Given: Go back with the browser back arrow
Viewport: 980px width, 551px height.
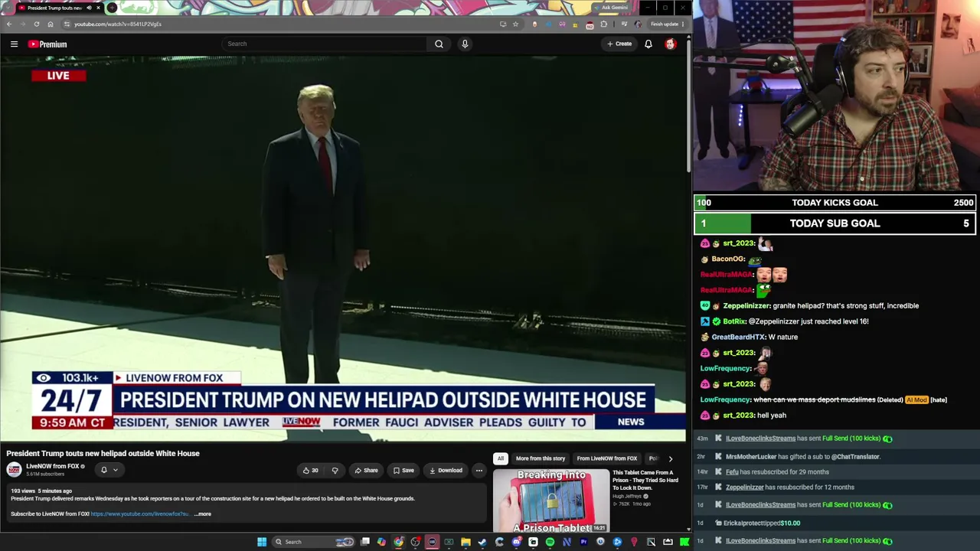Looking at the screenshot, I should click(x=9, y=24).
